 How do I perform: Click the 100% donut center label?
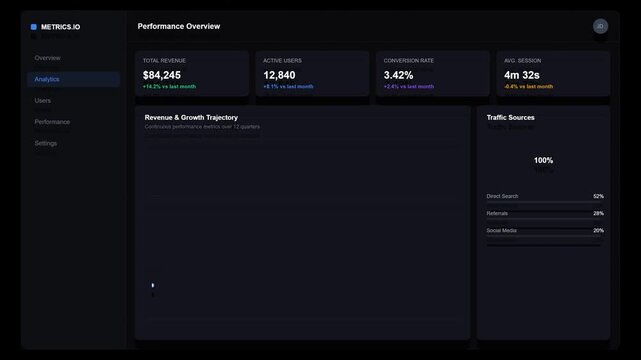(543, 161)
